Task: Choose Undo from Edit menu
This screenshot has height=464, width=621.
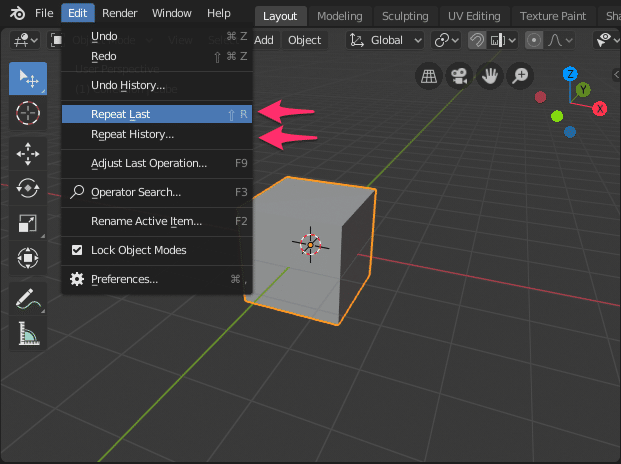Action: click(x=157, y=36)
